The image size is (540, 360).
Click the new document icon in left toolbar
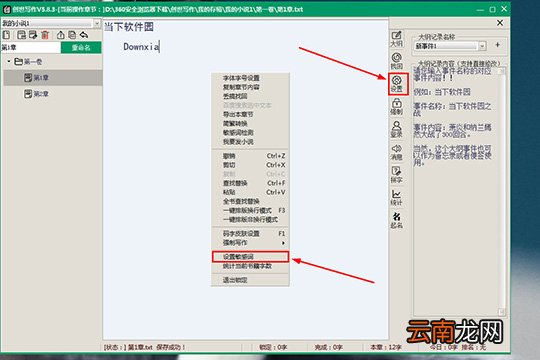tap(6, 35)
